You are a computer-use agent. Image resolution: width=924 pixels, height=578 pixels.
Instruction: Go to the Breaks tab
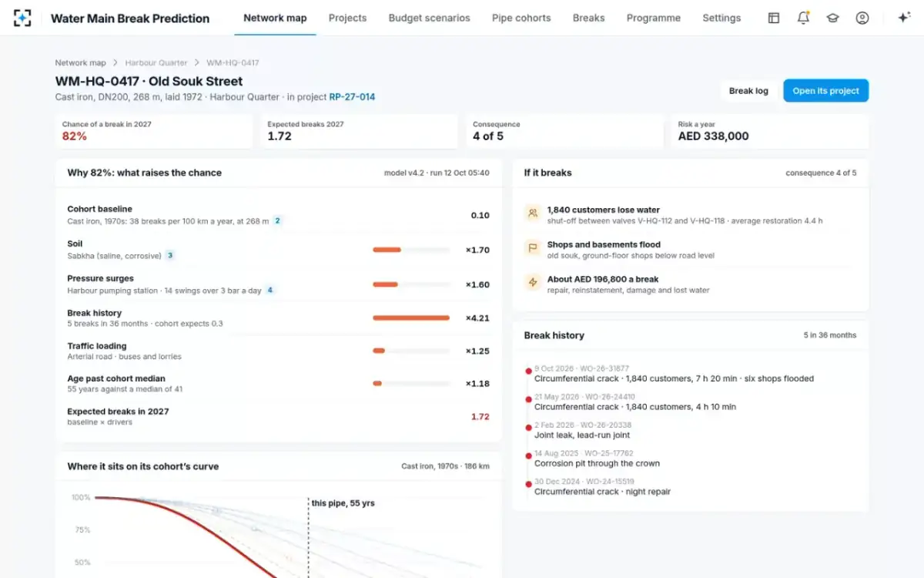(x=588, y=18)
